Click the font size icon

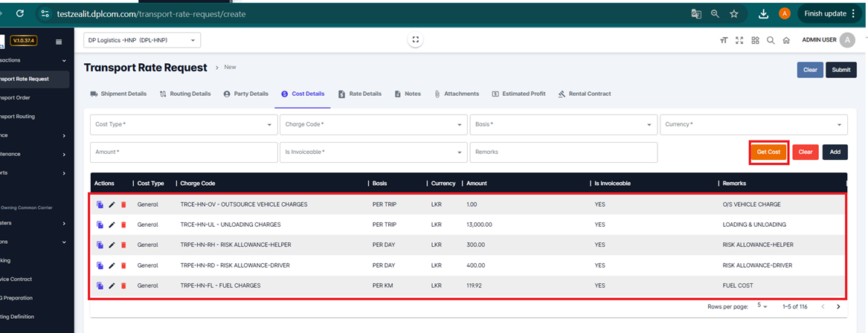click(723, 41)
